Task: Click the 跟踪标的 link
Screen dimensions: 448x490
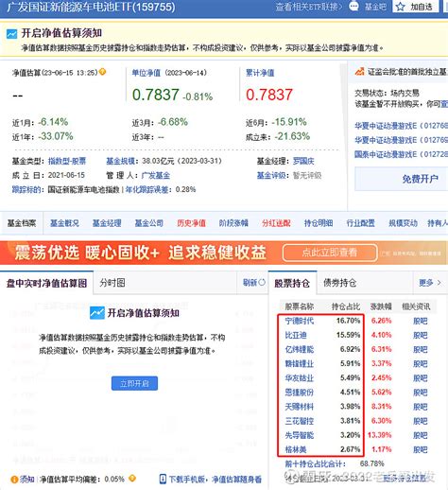Action: tap(26, 189)
